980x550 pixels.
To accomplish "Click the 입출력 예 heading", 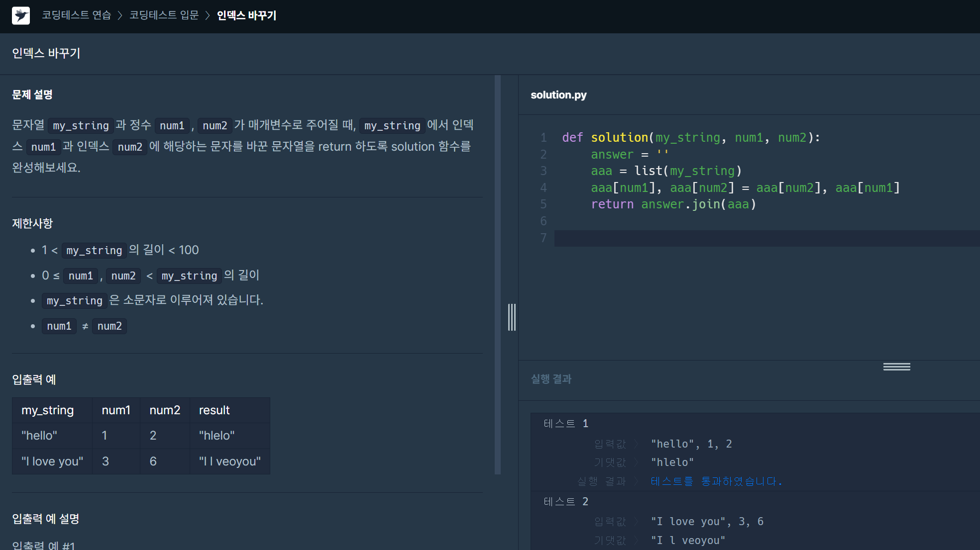I will click(34, 380).
